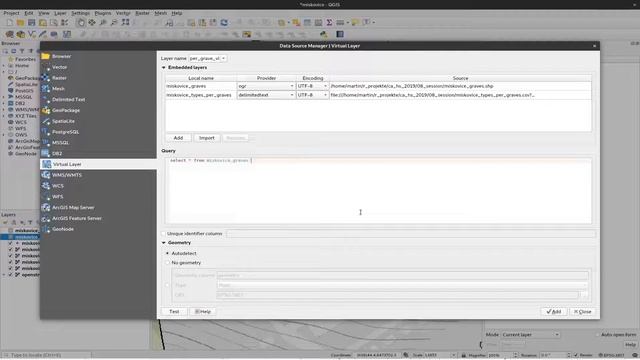Click the WCS icon in source list

[x=46, y=186]
